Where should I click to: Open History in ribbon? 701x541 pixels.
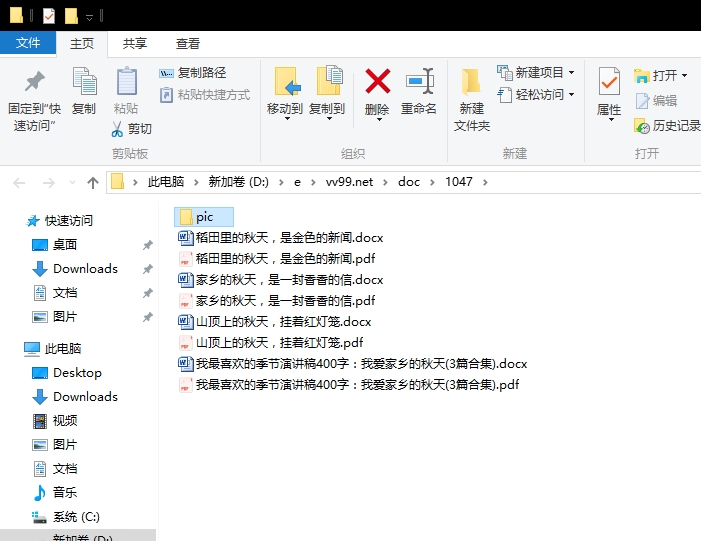coord(667,126)
